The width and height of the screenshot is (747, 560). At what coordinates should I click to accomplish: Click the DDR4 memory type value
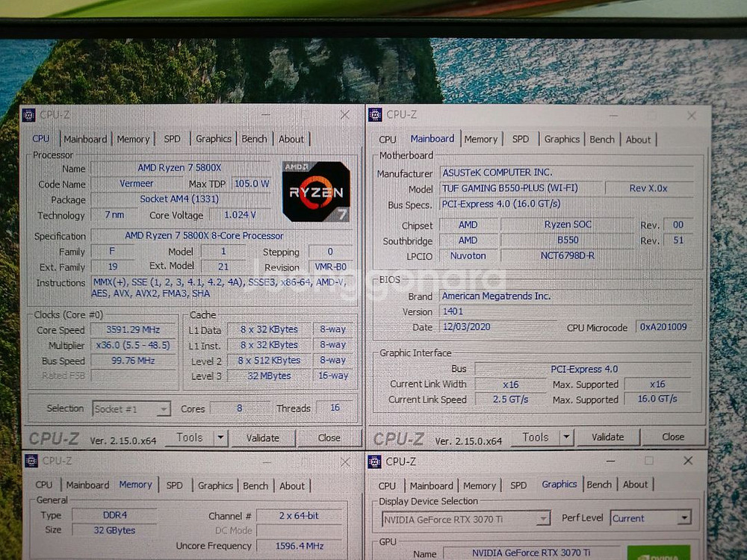point(115,514)
